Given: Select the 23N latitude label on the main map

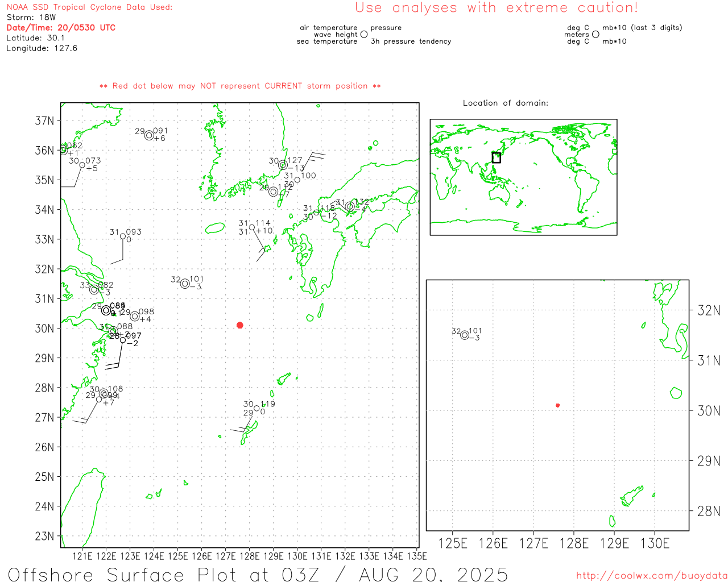Looking at the screenshot, I should 44,536.
